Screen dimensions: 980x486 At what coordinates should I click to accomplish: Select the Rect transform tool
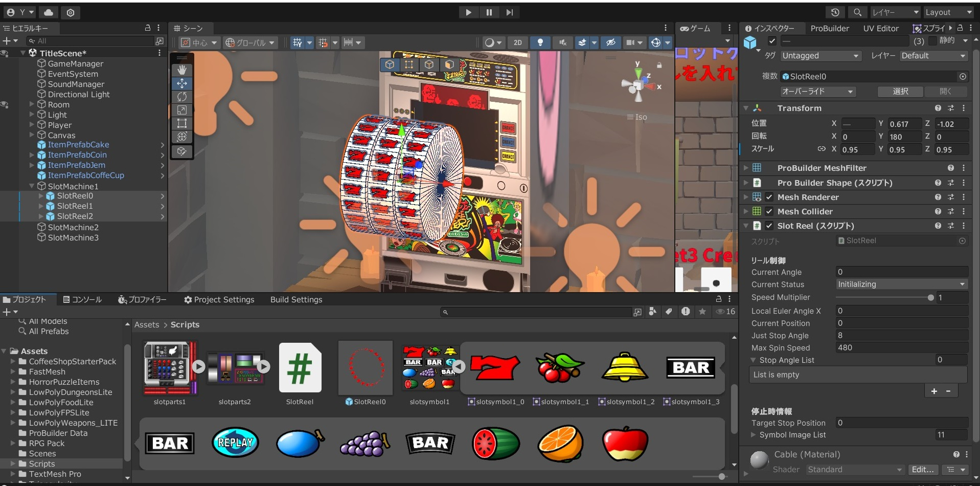tap(182, 123)
